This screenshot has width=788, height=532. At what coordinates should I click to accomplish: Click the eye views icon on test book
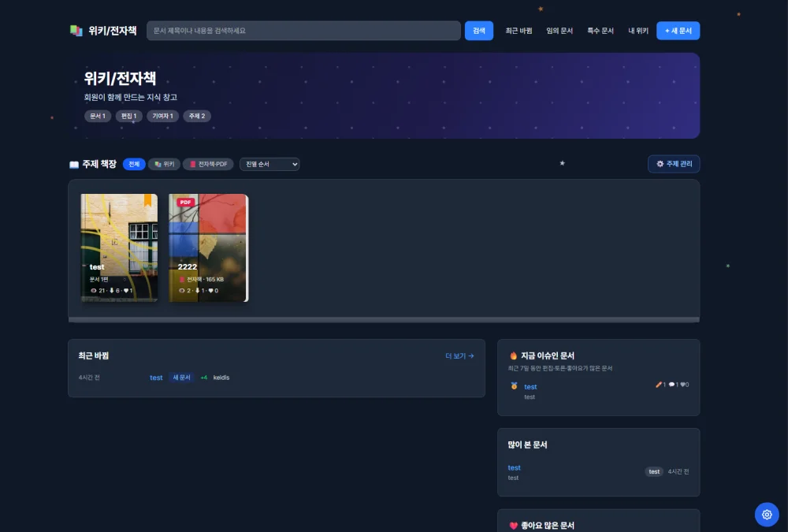pyautogui.click(x=94, y=291)
